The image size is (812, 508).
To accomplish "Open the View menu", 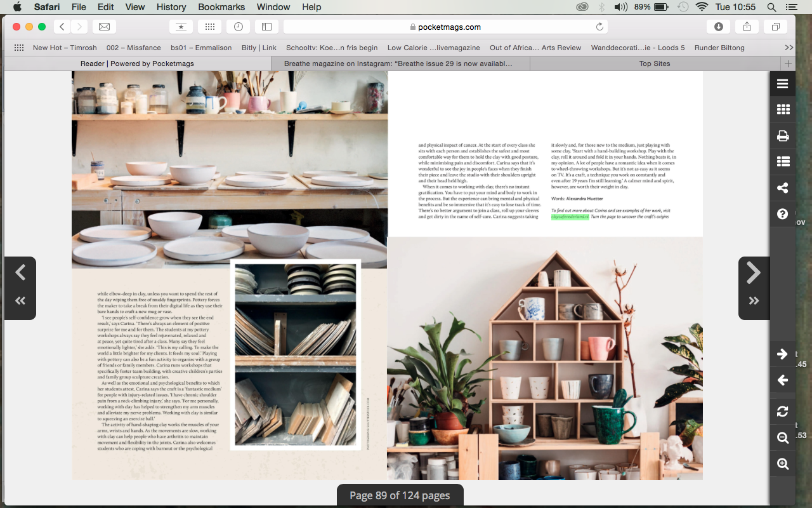I will pos(135,7).
